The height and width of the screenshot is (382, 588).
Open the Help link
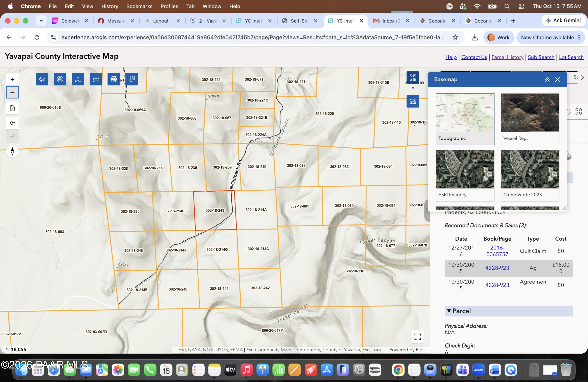[451, 57]
